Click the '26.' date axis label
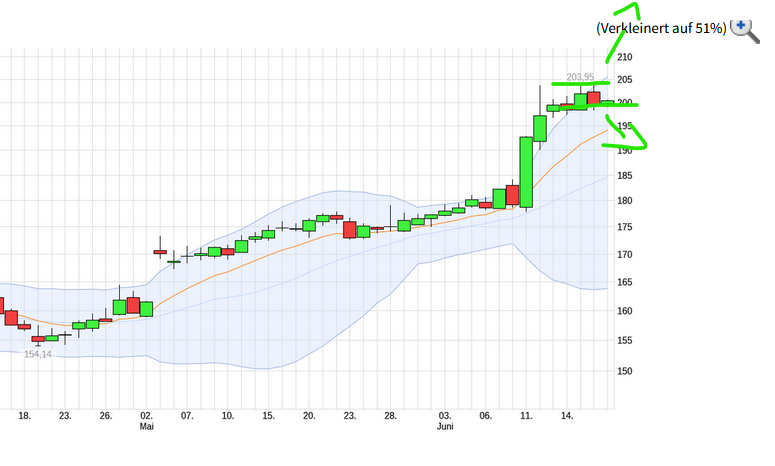Image resolution: width=775 pixels, height=466 pixels. [x=106, y=416]
